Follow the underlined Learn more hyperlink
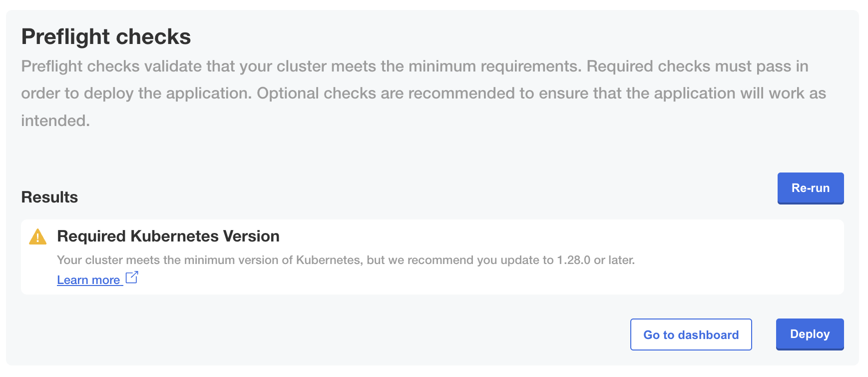This screenshot has width=868, height=377. 88,279
